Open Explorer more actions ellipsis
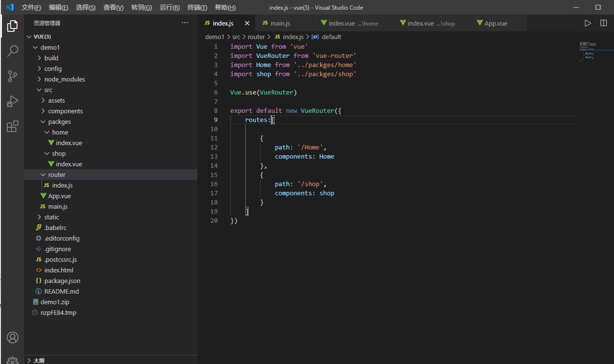 tap(185, 23)
